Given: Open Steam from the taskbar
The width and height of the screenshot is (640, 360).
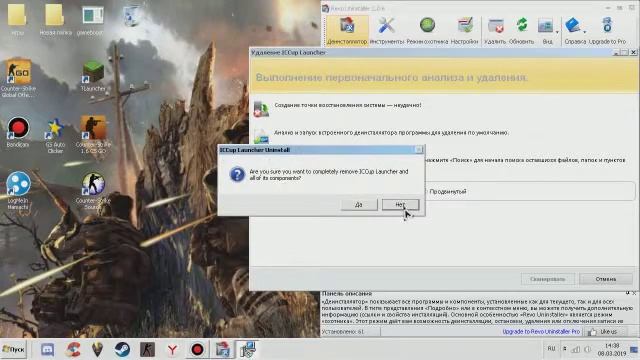Looking at the screenshot, I should coord(122,349).
